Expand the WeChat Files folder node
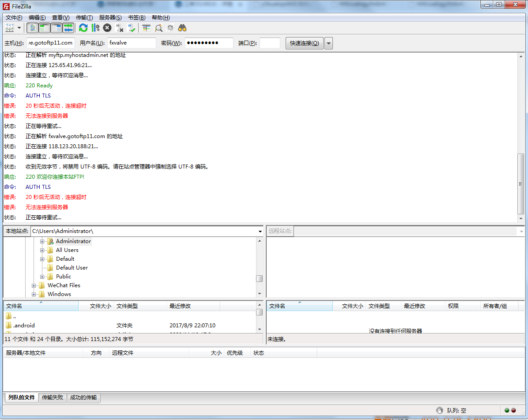This screenshot has width=528, height=420. [x=34, y=285]
